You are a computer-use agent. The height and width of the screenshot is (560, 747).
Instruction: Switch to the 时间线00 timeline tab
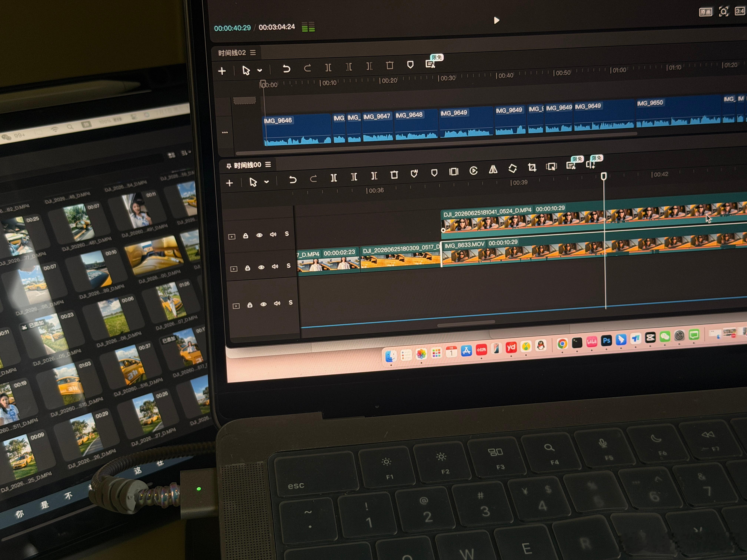[248, 165]
